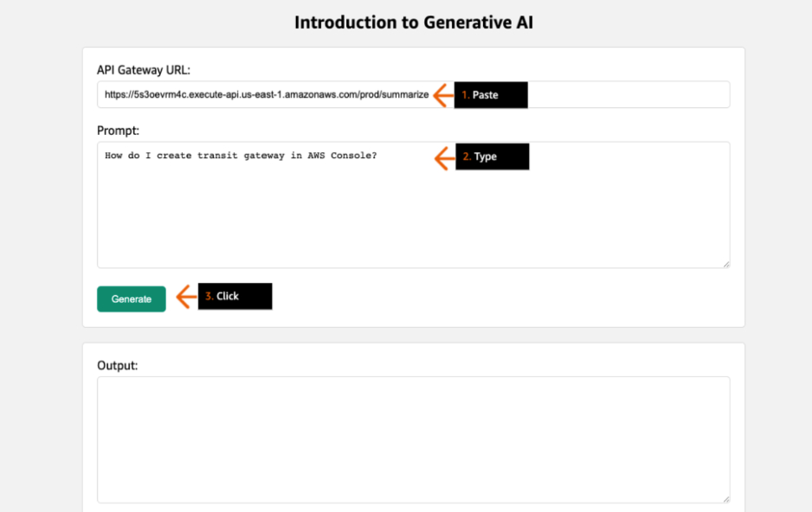Screen dimensions: 812x512
Task: Click the black "2. Type" callout label
Action: pos(493,157)
